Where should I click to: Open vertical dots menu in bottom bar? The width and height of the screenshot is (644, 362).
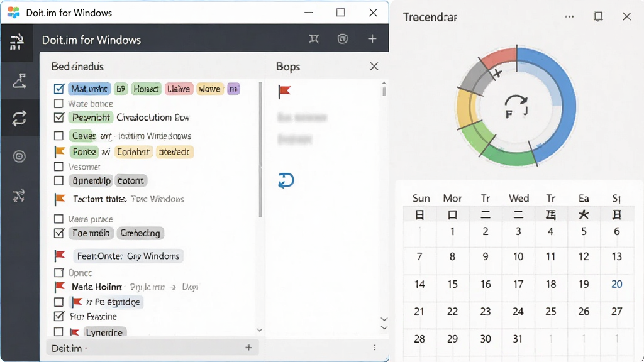[x=375, y=348]
